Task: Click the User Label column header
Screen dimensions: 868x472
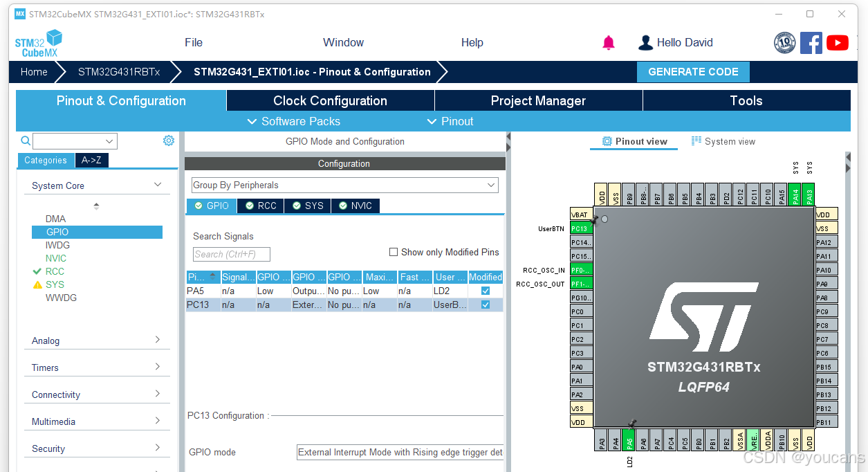Action: click(450, 277)
